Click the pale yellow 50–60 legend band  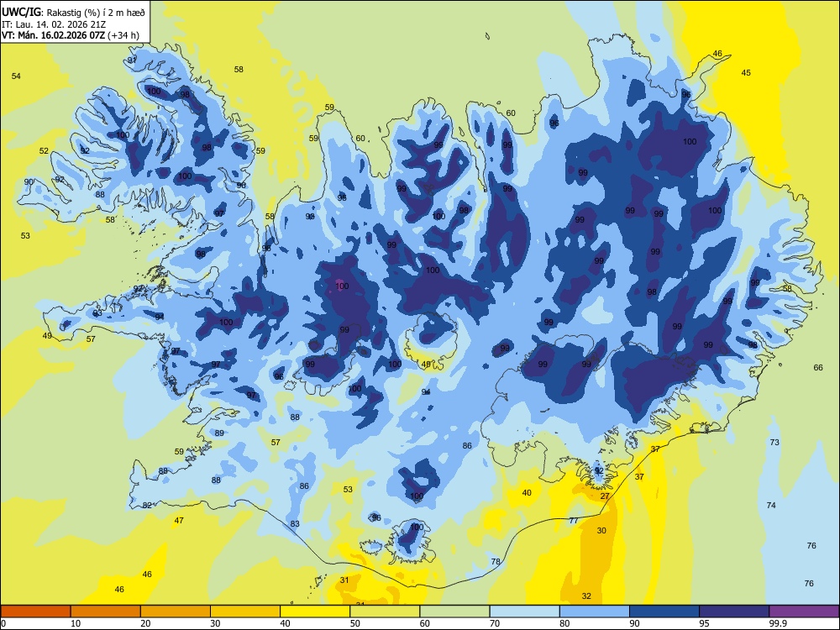coord(385,612)
